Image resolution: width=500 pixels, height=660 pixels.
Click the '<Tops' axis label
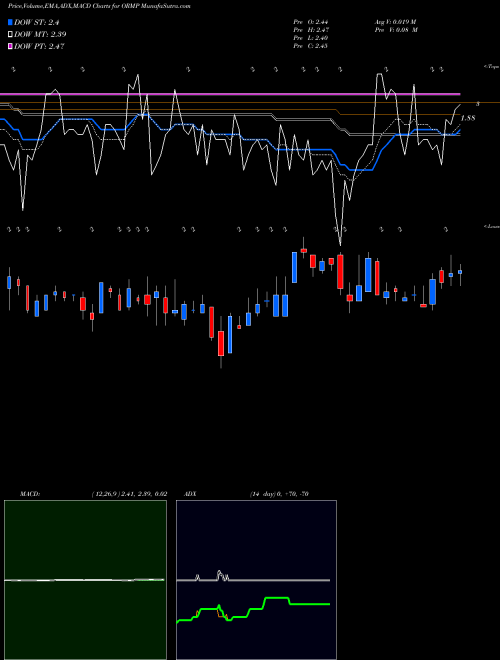pos(491,67)
